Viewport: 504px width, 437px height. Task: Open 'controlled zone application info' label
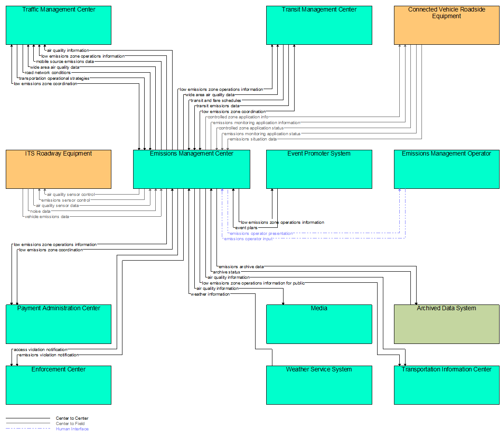tap(238, 117)
